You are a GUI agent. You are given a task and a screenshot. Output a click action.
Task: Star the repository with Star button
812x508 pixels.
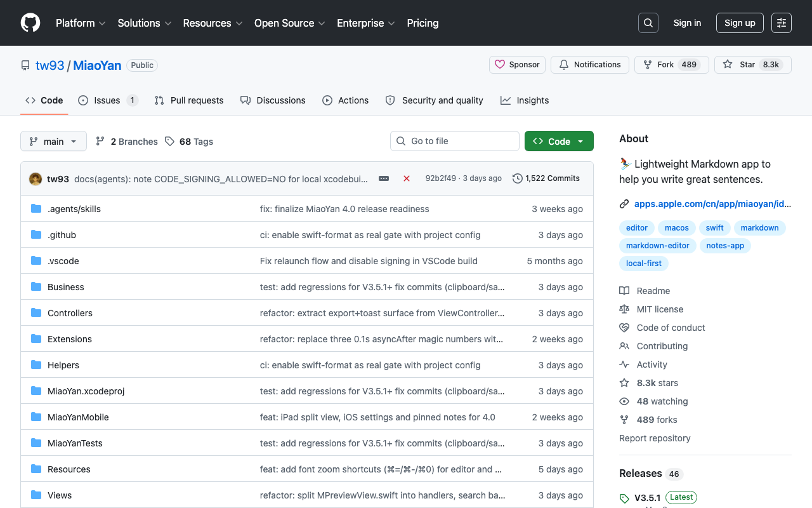[753, 65]
